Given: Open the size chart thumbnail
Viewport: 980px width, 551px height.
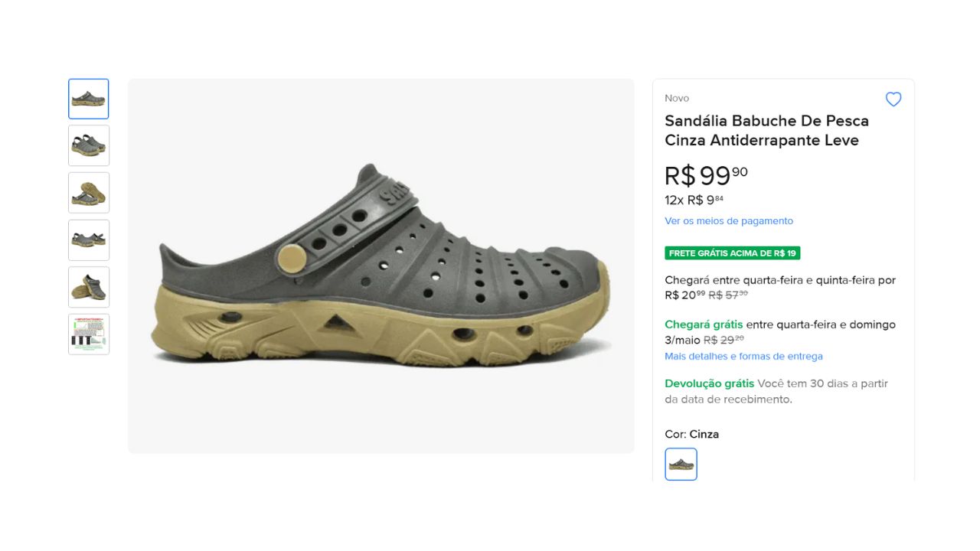Looking at the screenshot, I should click(x=89, y=334).
